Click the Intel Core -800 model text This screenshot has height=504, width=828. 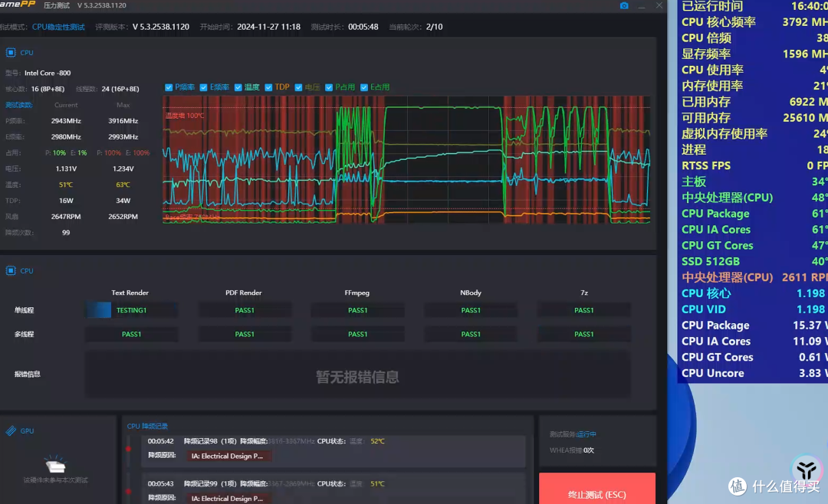coord(48,73)
